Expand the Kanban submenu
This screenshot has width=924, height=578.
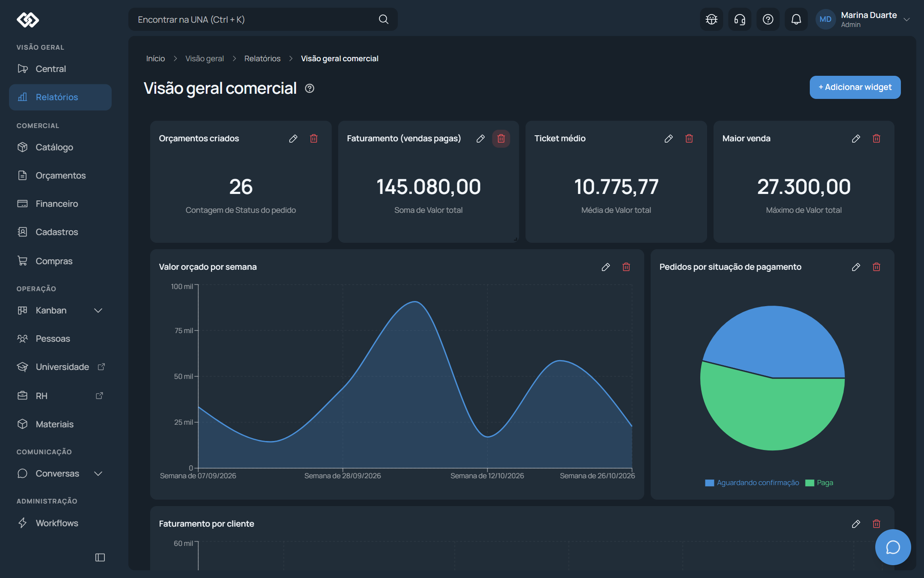[x=98, y=310]
